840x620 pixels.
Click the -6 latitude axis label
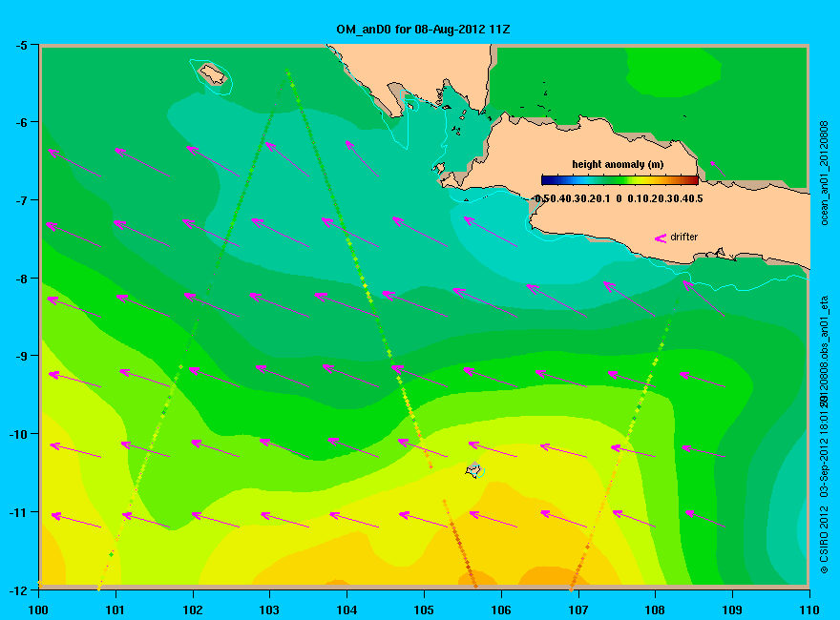21,123
